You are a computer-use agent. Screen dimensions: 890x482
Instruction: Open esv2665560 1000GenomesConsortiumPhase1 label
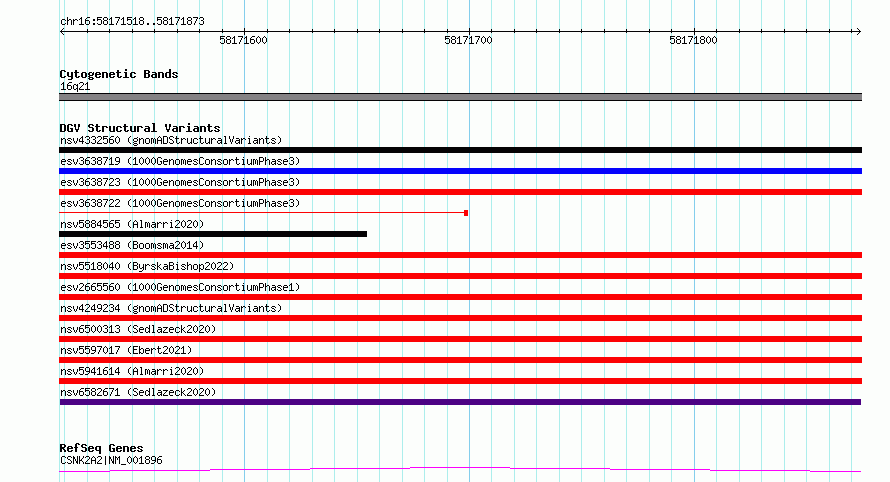(x=180, y=287)
